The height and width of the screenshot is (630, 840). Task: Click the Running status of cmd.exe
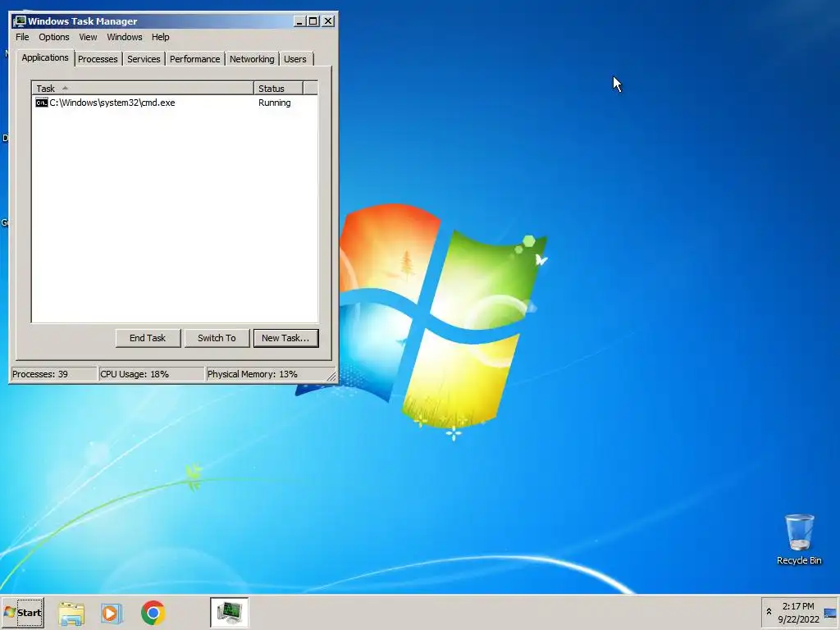[274, 103]
